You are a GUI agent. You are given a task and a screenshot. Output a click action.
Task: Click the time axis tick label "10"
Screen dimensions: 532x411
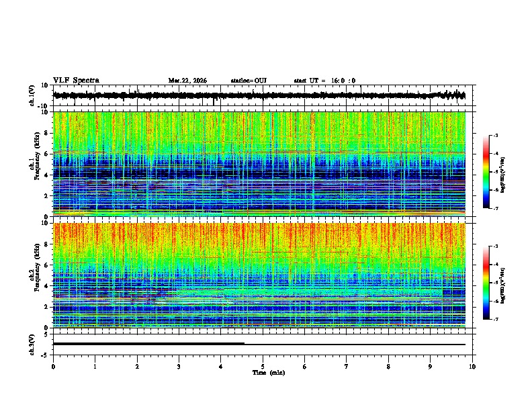[x=472, y=367]
